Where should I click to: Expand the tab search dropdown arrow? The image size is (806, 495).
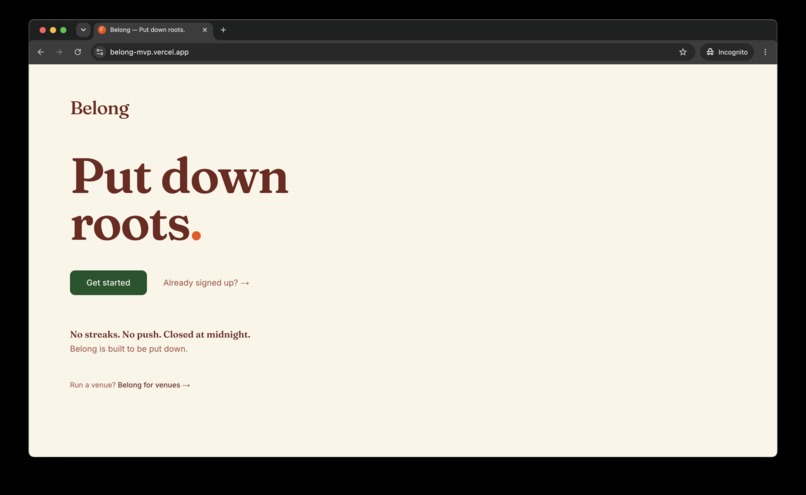(83, 30)
